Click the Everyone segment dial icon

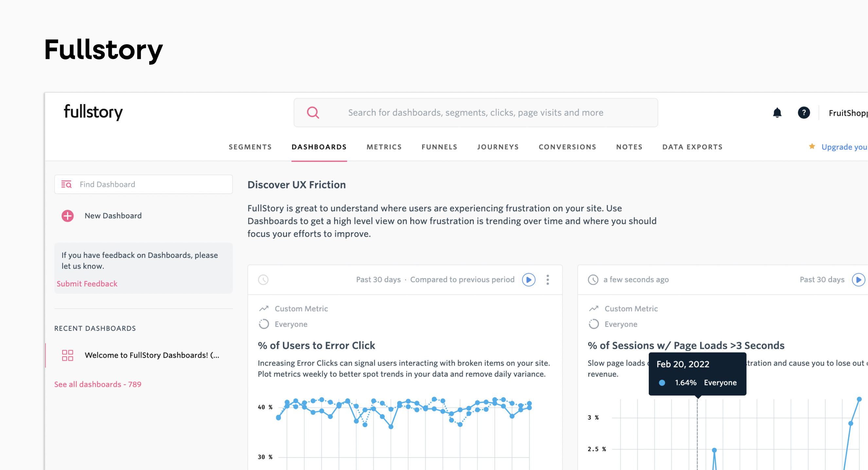pos(264,324)
